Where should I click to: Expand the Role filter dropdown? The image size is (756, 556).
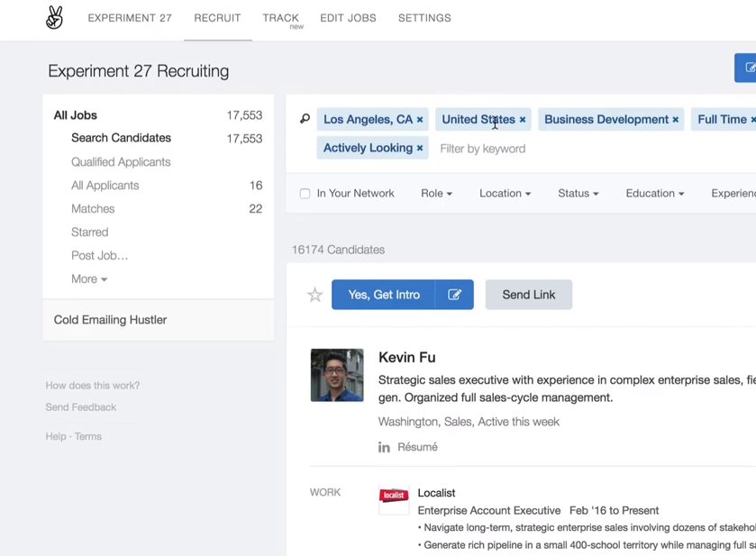436,194
